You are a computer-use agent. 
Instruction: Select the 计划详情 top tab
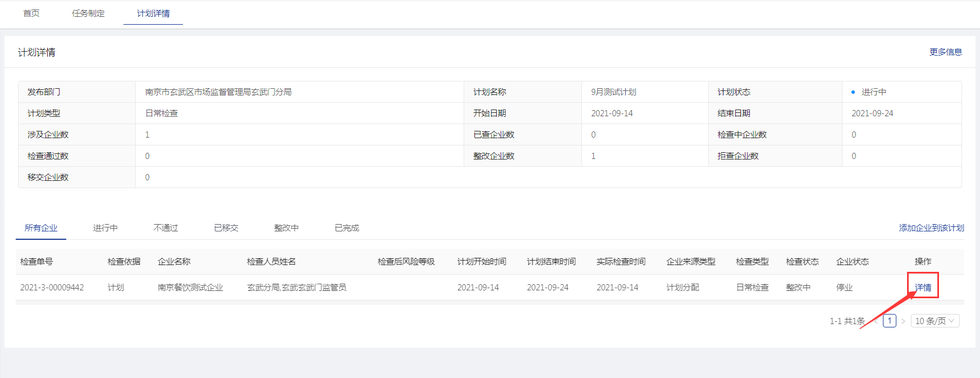click(153, 13)
